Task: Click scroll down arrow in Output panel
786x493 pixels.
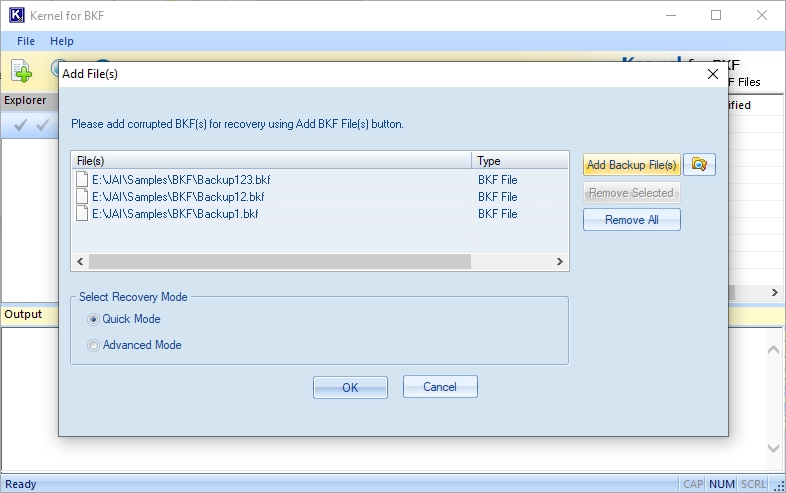Action: tap(773, 448)
